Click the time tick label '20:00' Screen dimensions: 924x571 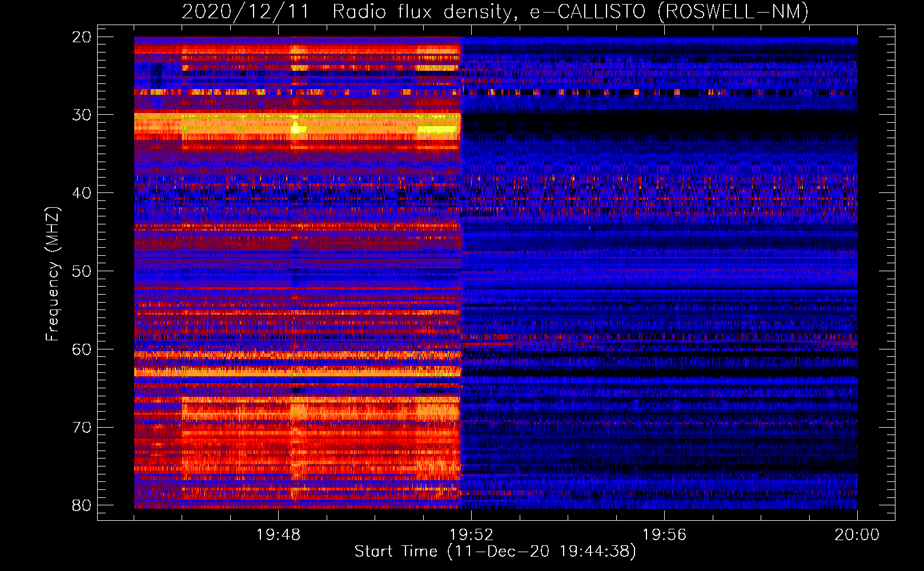point(857,535)
